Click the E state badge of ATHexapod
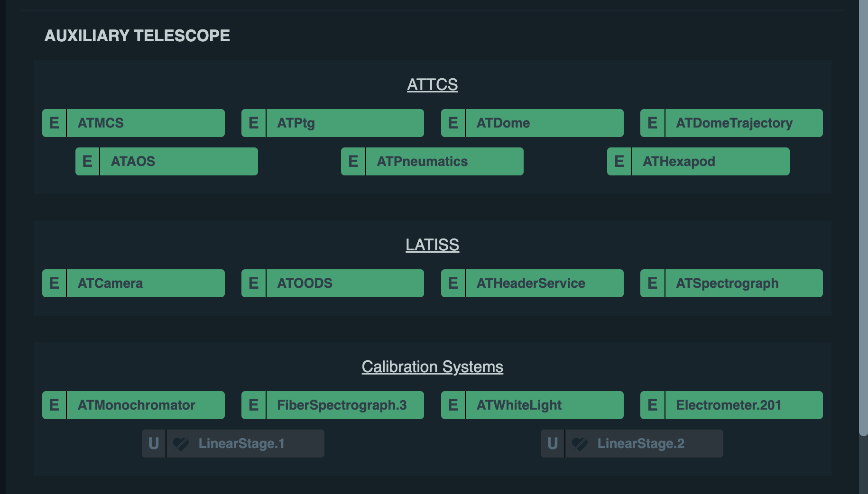The width and height of the screenshot is (868, 494). [619, 162]
